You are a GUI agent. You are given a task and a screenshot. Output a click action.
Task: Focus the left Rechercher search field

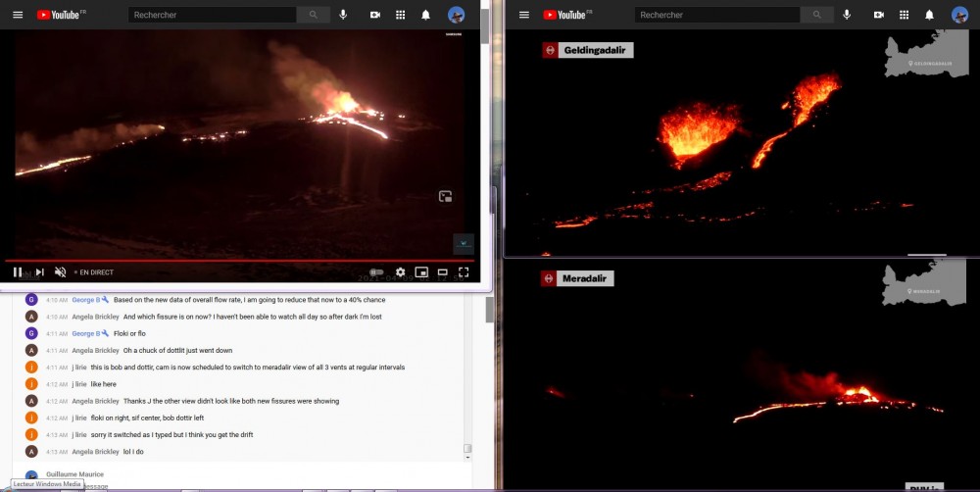[214, 15]
